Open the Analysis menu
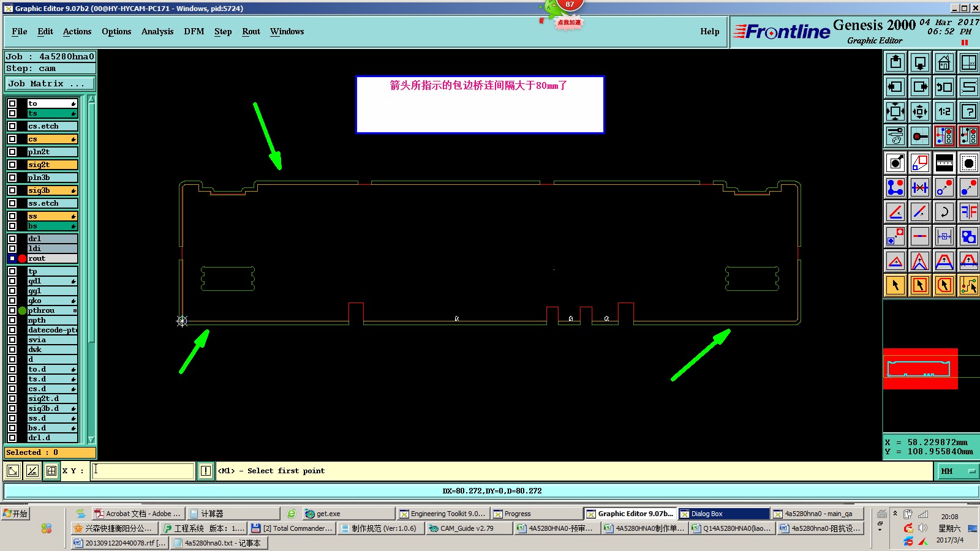The height and width of the screenshot is (551, 980). (157, 31)
